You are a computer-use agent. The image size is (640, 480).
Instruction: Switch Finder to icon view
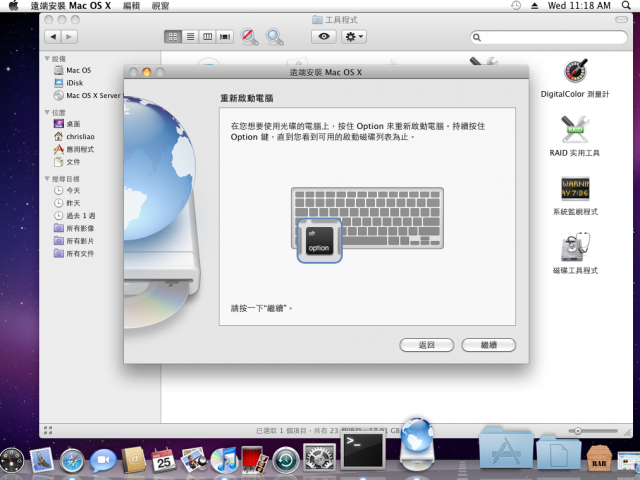[173, 37]
